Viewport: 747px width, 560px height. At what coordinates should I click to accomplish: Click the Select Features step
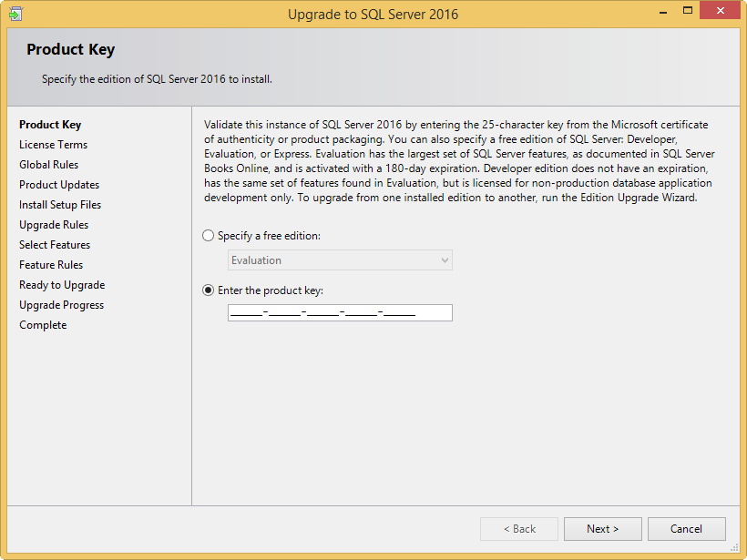coord(55,245)
